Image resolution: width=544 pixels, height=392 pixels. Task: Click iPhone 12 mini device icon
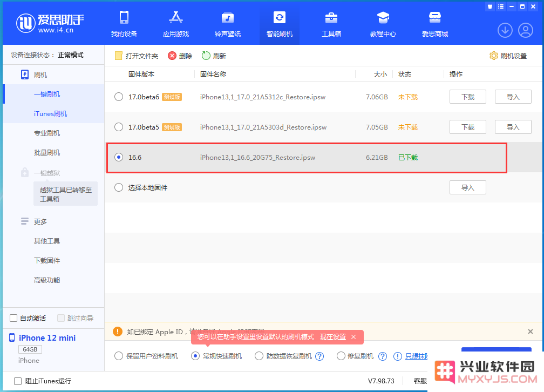click(12, 337)
